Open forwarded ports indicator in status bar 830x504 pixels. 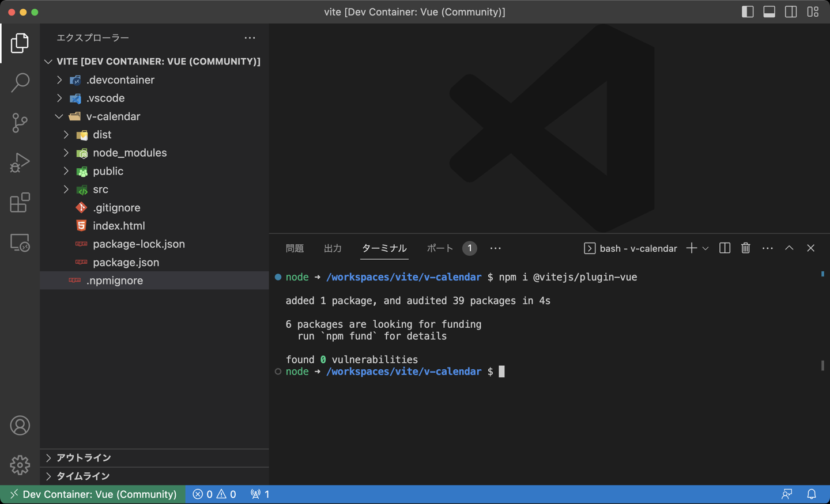(260, 494)
